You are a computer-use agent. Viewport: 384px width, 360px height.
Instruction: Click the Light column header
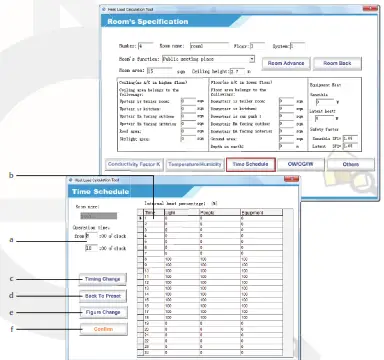pyautogui.click(x=182, y=212)
